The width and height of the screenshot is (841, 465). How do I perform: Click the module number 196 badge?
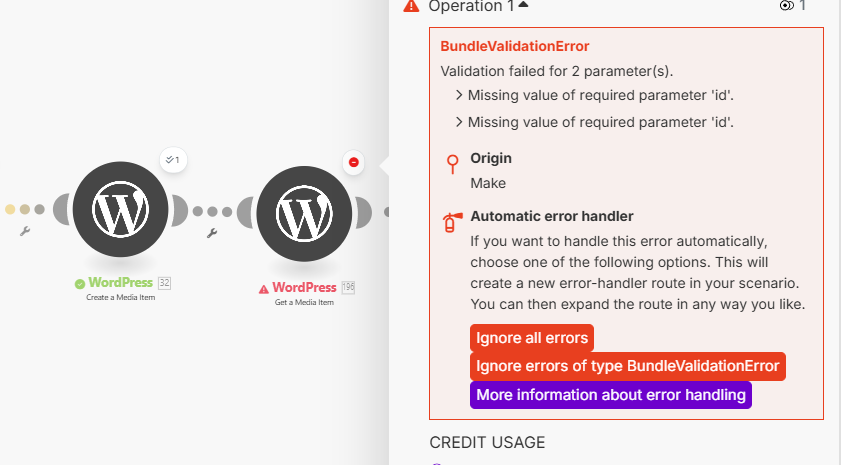pos(348,288)
